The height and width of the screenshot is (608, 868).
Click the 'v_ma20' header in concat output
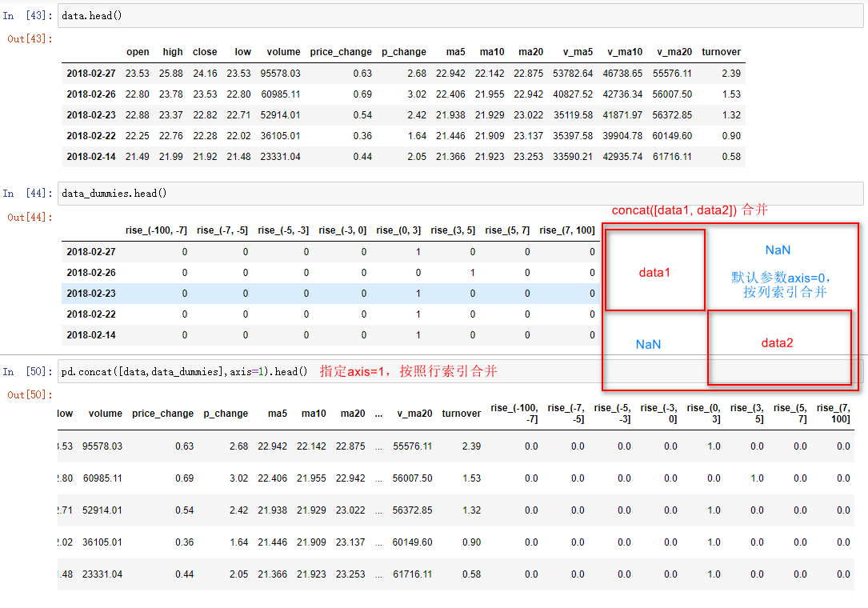[x=414, y=413]
